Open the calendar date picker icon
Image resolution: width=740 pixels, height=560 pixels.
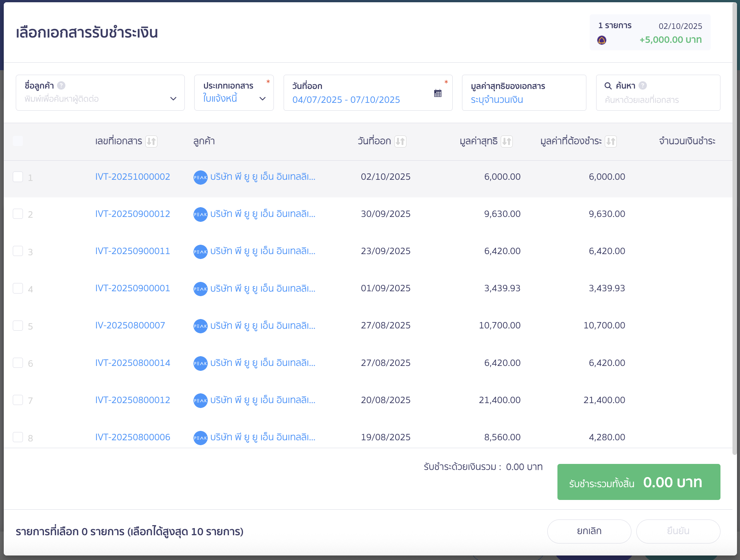tap(438, 93)
